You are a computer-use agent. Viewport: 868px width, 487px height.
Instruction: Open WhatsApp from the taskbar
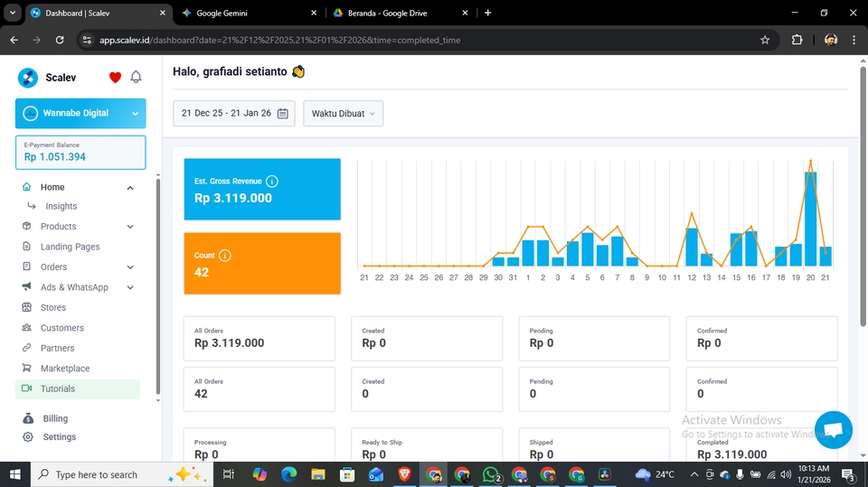click(x=491, y=474)
